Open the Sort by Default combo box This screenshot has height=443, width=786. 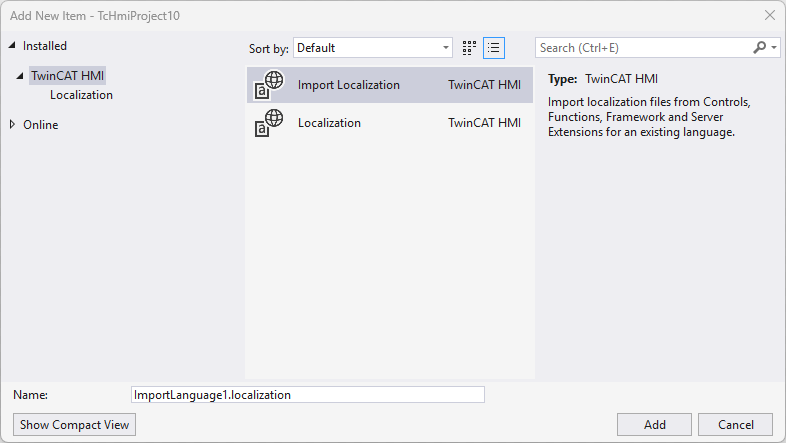pos(373,48)
